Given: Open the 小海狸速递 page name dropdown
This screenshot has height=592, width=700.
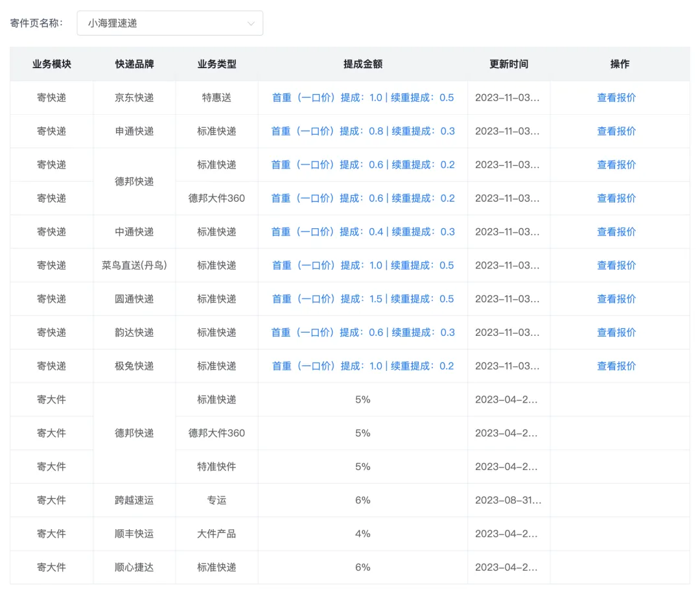Looking at the screenshot, I should coord(170,23).
